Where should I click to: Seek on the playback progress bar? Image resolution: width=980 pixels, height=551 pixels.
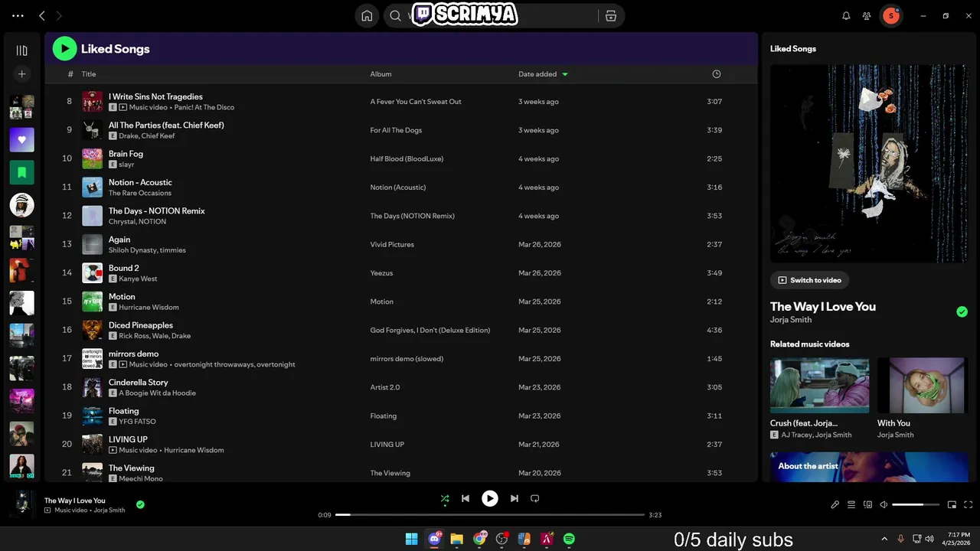tap(490, 515)
